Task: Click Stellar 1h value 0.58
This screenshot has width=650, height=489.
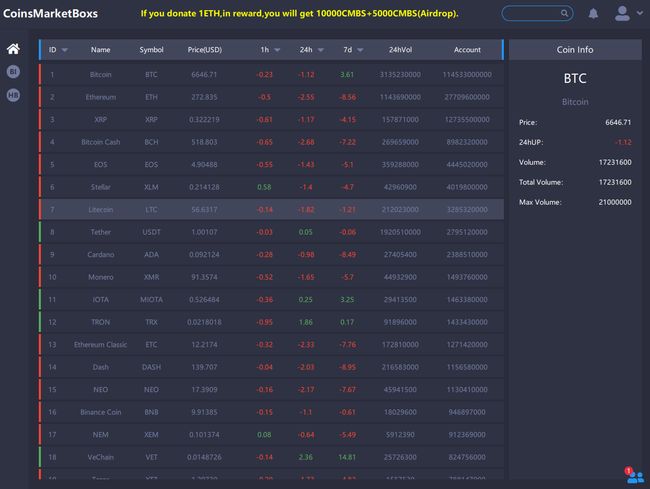Action: point(264,187)
